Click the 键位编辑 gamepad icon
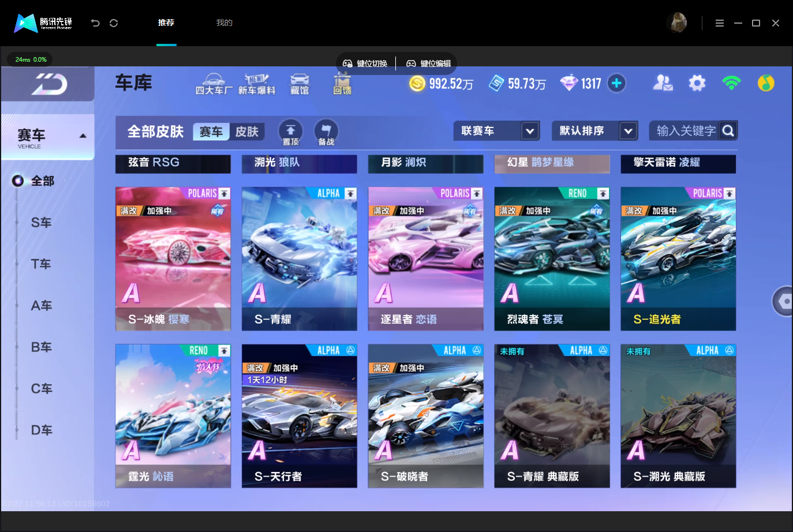Screen dimensions: 793x532 coord(411,63)
